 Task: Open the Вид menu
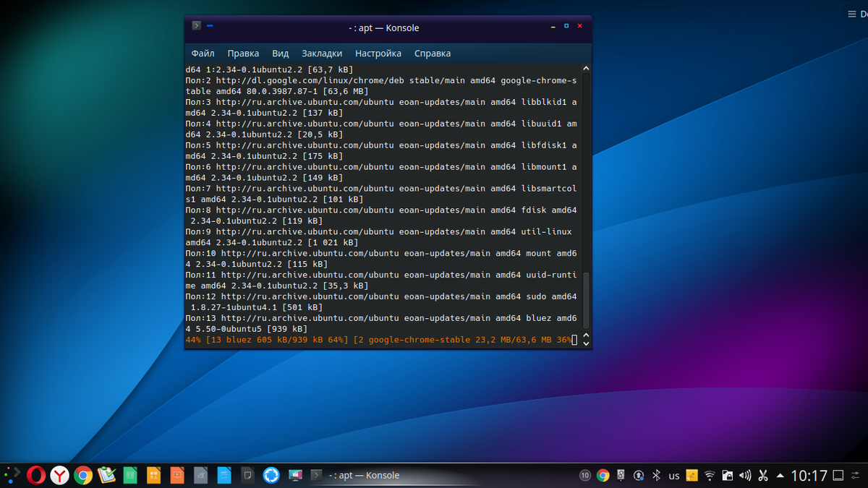point(281,53)
